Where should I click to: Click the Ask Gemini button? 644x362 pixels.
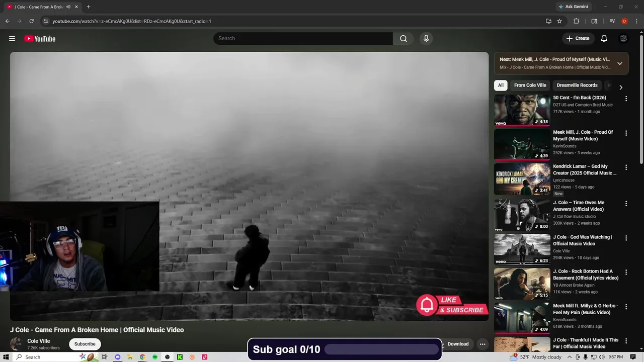(573, 7)
